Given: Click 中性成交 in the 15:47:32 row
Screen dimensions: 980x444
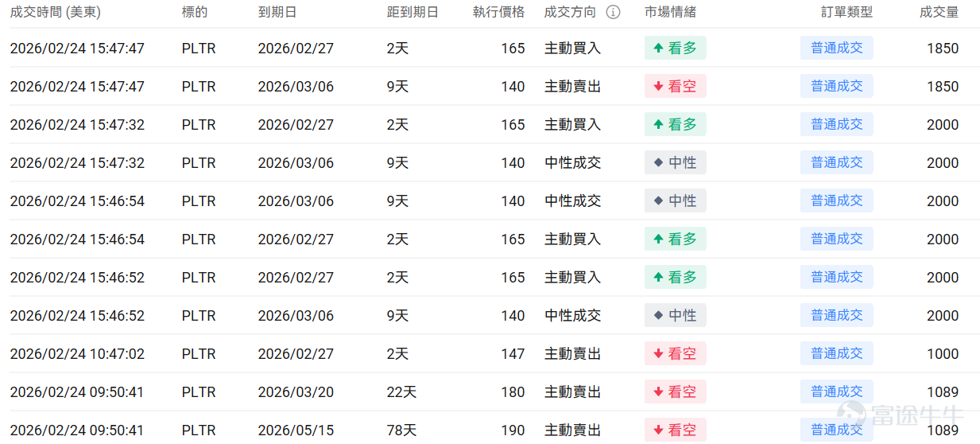Looking at the screenshot, I should point(572,162).
